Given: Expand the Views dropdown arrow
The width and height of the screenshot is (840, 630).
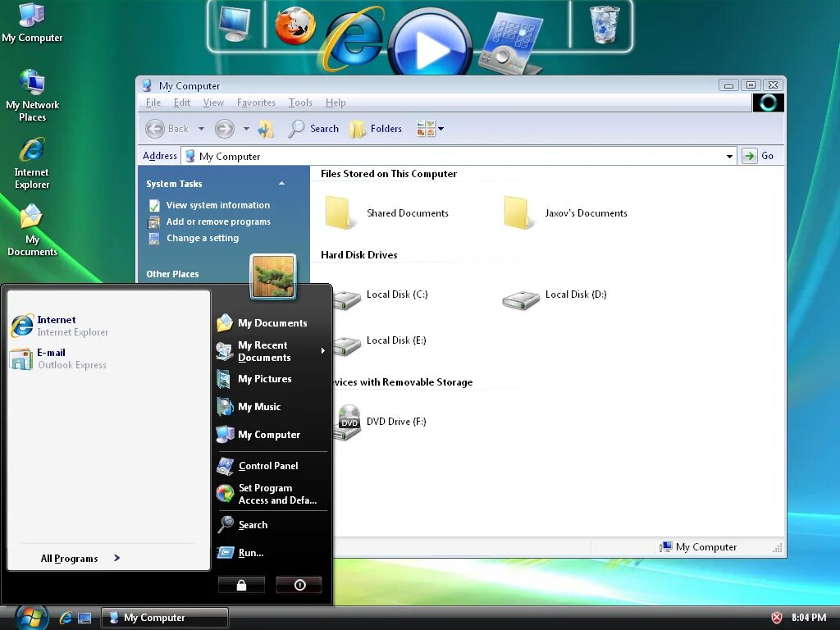Looking at the screenshot, I should [x=441, y=129].
